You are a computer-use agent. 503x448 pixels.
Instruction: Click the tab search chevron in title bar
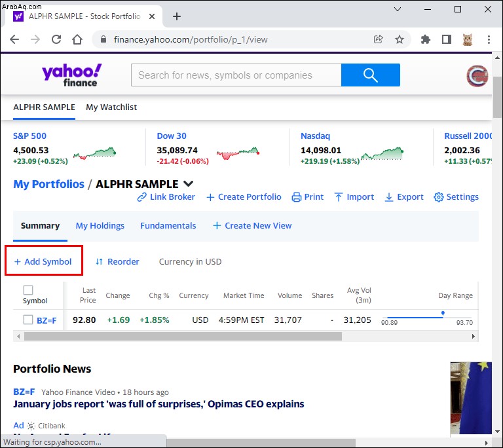pos(398,9)
